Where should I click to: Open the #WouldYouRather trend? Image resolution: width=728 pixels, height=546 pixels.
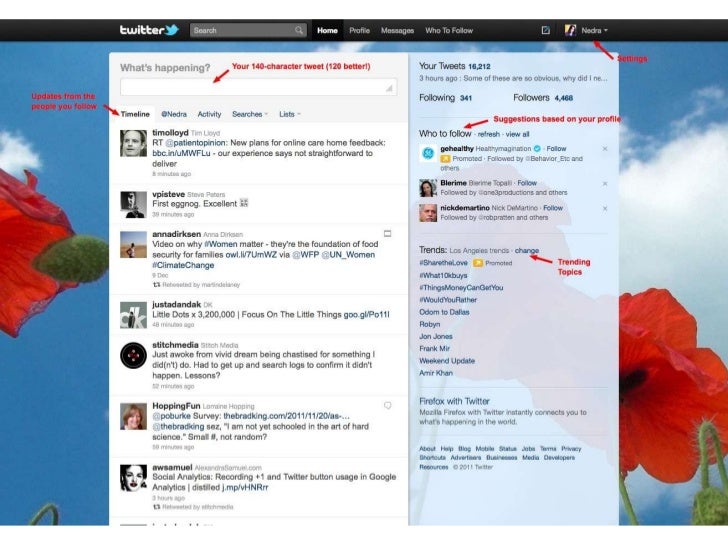pyautogui.click(x=448, y=300)
